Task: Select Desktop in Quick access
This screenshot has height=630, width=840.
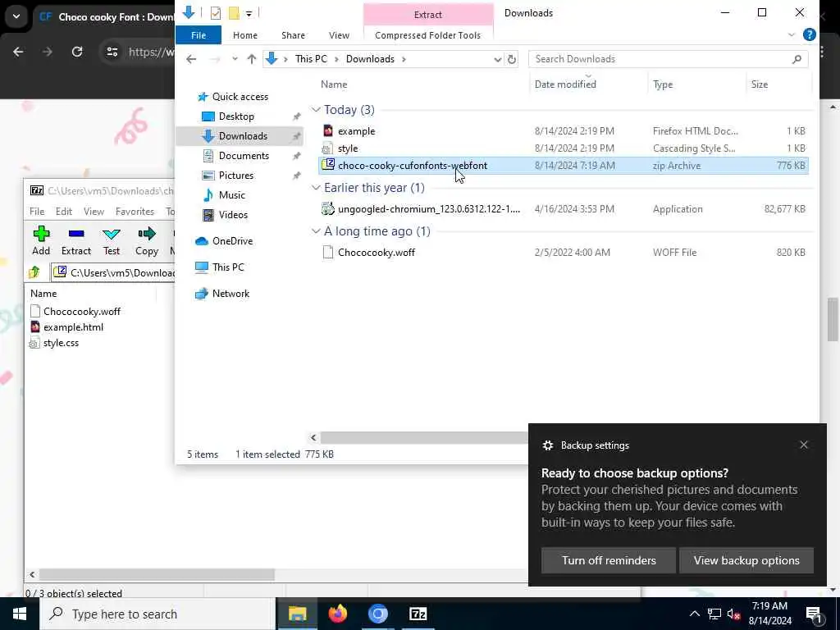Action: coord(236,116)
